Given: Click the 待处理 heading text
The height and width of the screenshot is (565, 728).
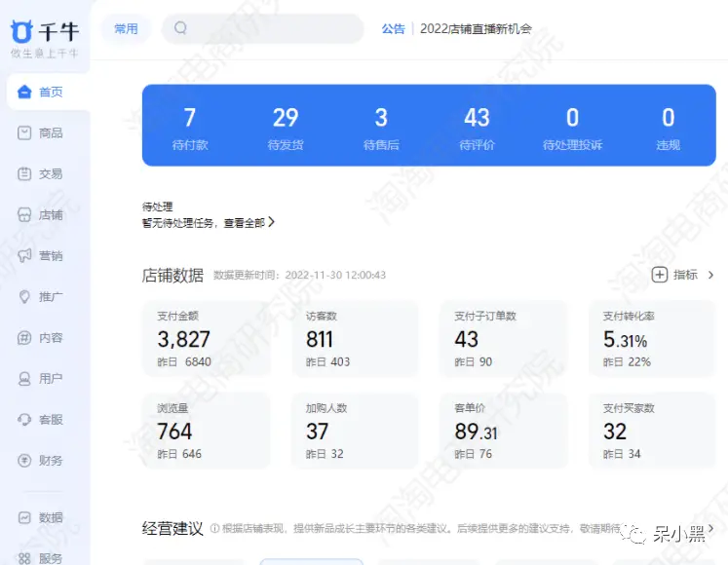Looking at the screenshot, I should click(158, 207).
